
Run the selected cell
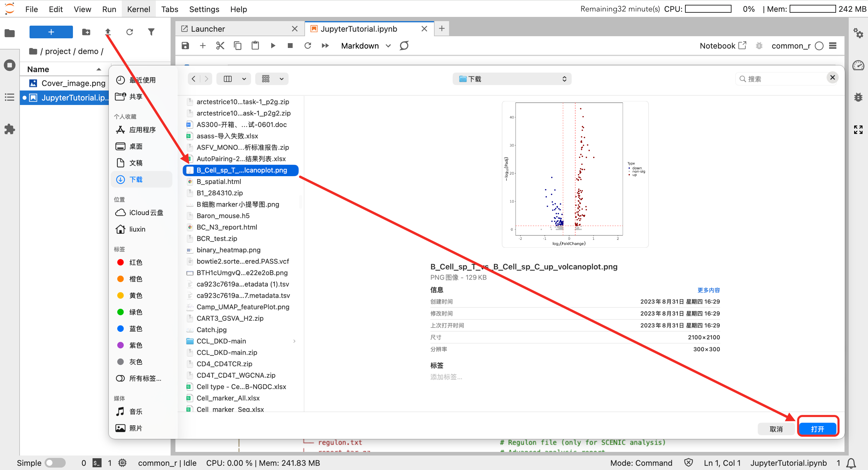pyautogui.click(x=273, y=46)
